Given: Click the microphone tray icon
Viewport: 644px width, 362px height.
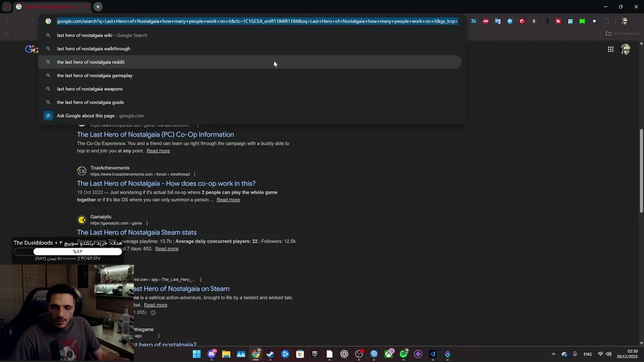Looking at the screenshot, I should coord(575,354).
